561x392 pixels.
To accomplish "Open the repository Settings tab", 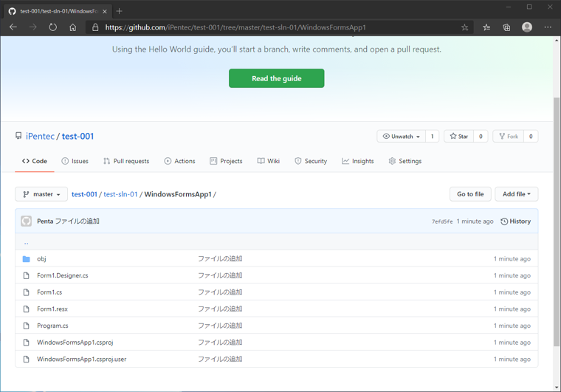I will tap(405, 161).
